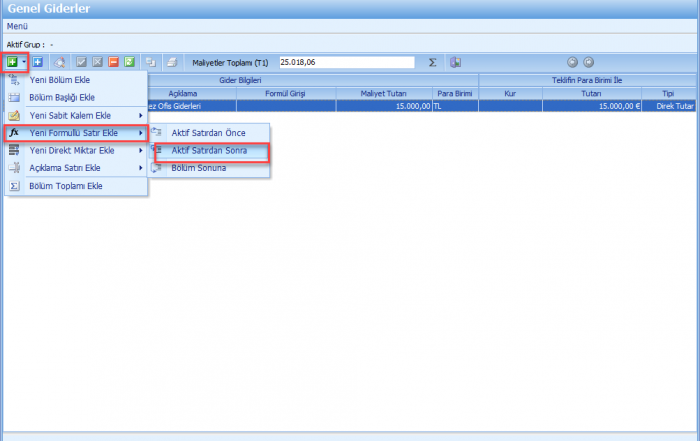This screenshot has height=441, width=700.
Task: Click the blue plus toolbar icon
Action: 38,62
